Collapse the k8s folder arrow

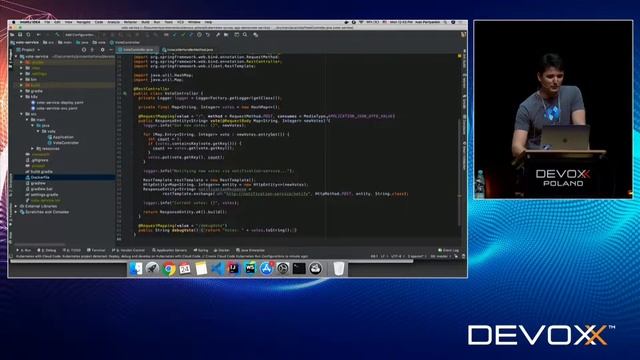pyautogui.click(x=21, y=97)
